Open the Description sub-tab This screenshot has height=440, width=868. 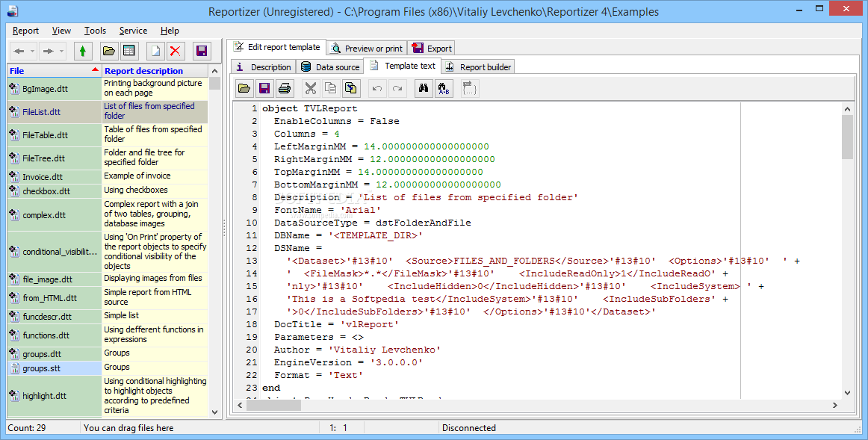click(x=264, y=67)
